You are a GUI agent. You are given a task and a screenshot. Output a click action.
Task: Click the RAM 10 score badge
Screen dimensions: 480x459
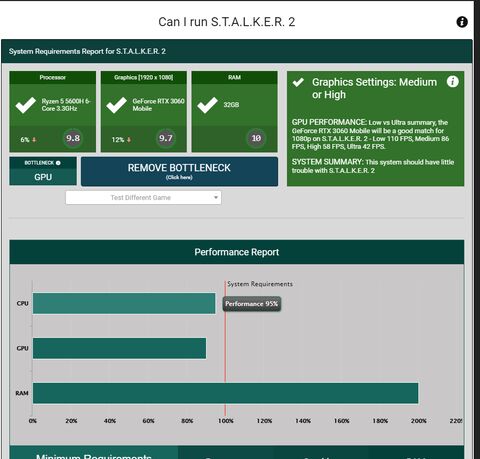(x=256, y=138)
